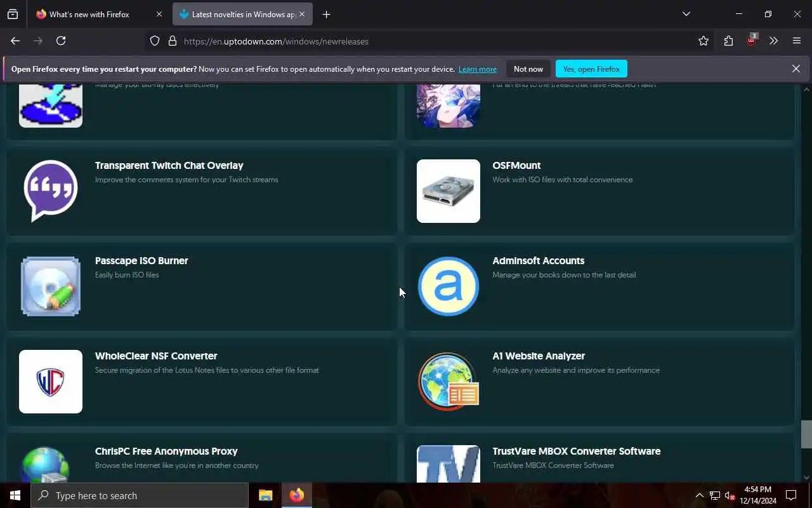Image resolution: width=812 pixels, height=508 pixels.
Task: Open the taskbar clock and date
Action: pyautogui.click(x=757, y=495)
